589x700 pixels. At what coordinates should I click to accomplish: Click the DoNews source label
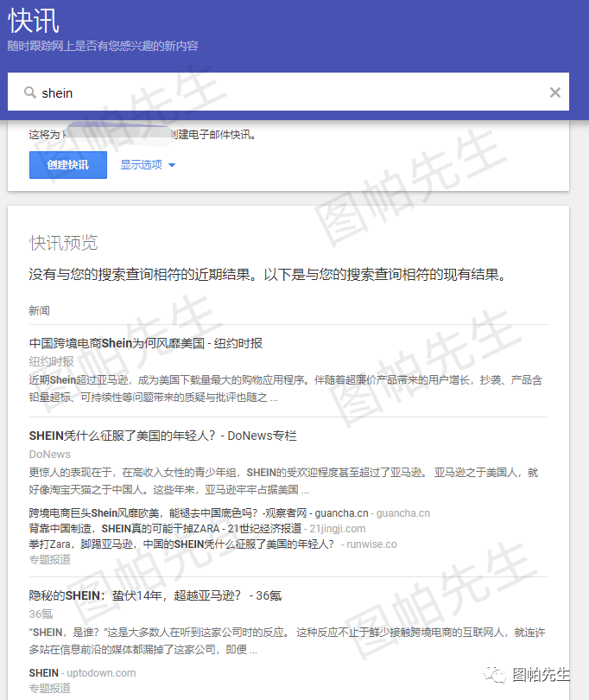point(50,454)
